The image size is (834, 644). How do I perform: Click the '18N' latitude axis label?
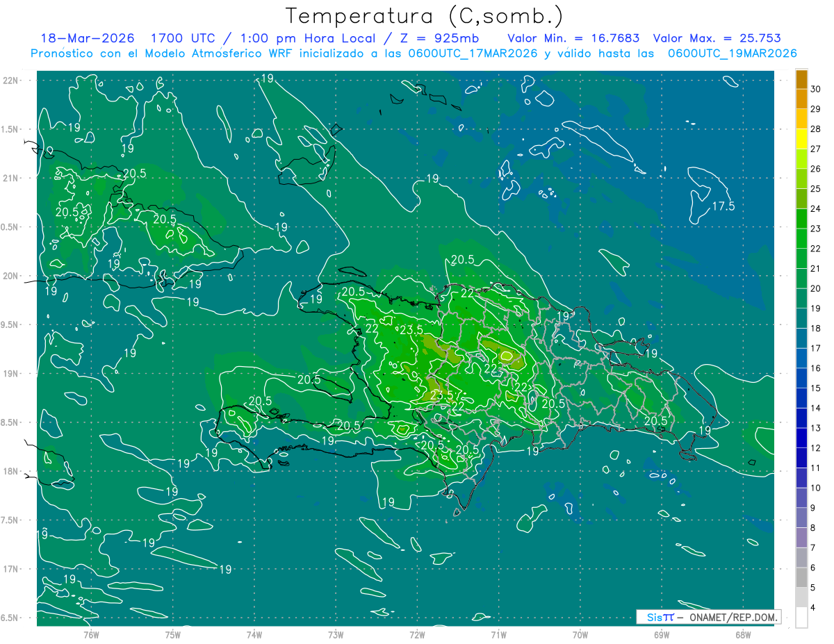[x=10, y=472]
